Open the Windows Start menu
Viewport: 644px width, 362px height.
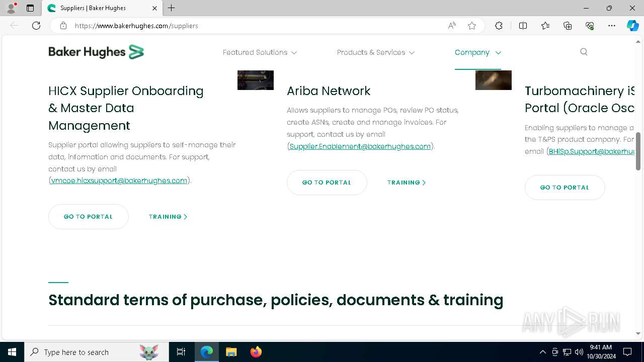(12, 352)
